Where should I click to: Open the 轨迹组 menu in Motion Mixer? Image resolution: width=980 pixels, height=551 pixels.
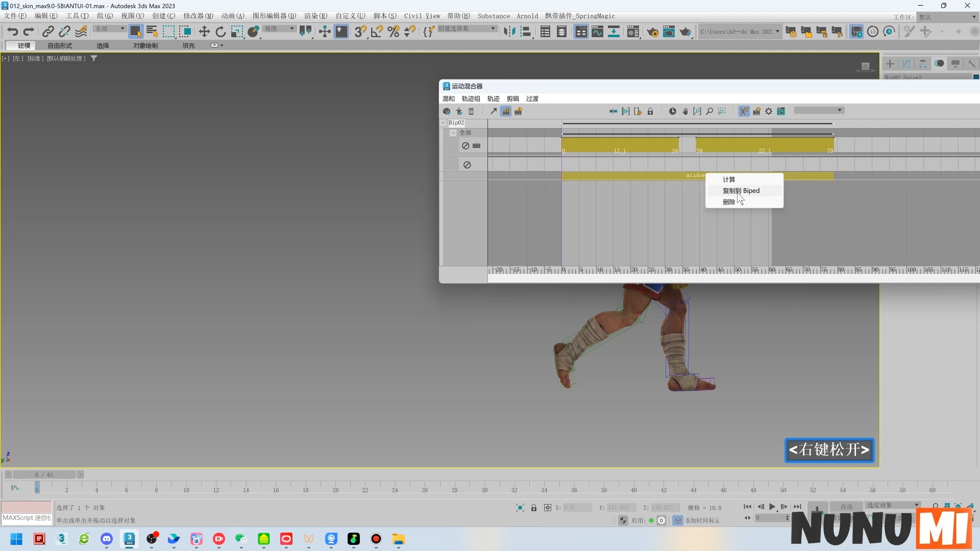pyautogui.click(x=471, y=99)
